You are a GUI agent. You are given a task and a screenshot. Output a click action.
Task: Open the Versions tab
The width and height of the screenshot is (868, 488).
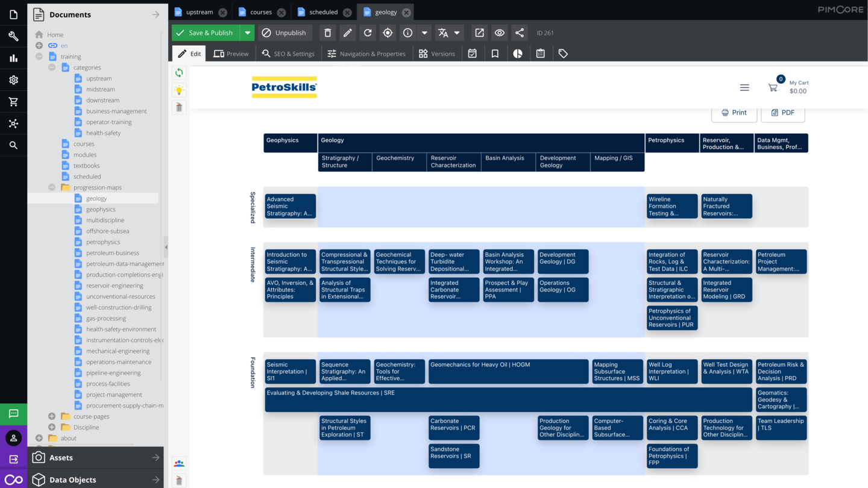pos(437,54)
